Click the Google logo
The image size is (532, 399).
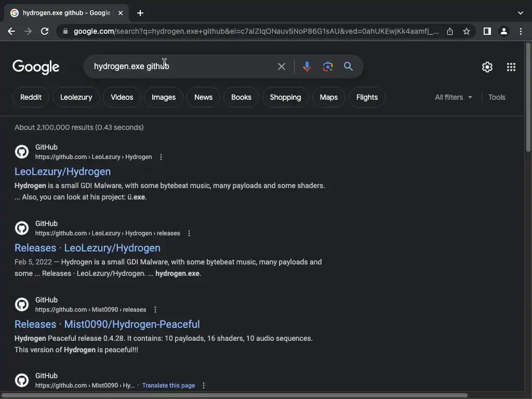(36, 67)
